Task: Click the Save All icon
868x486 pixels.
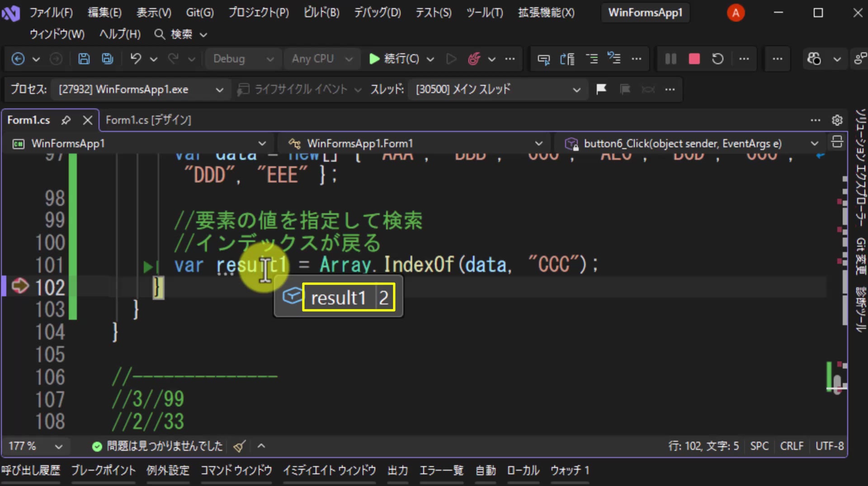Action: pos(107,59)
